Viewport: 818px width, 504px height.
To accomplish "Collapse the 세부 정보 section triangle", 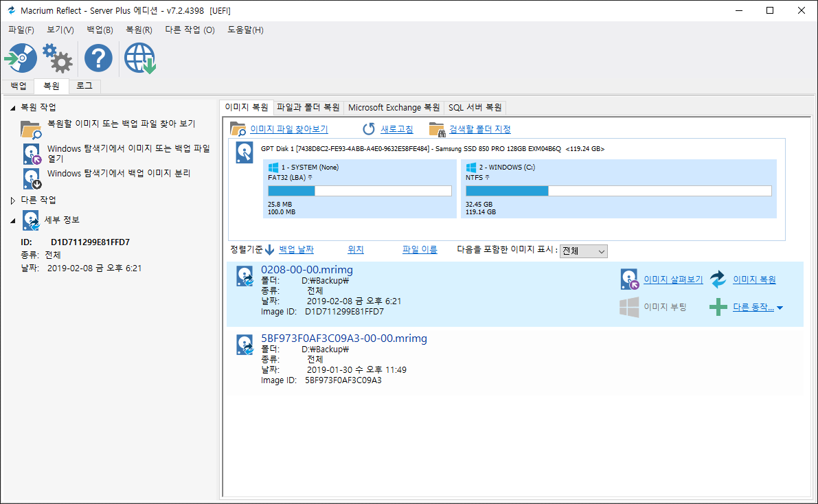I will click(x=12, y=220).
